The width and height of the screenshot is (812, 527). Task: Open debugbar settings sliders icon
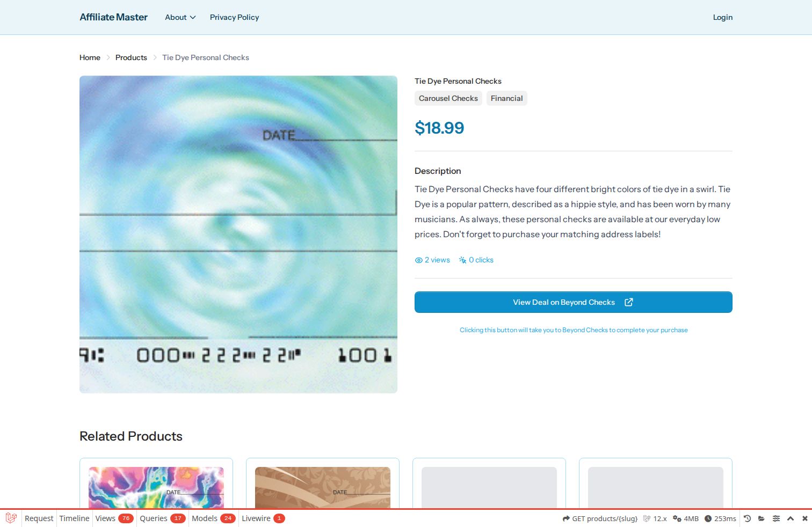click(x=776, y=518)
